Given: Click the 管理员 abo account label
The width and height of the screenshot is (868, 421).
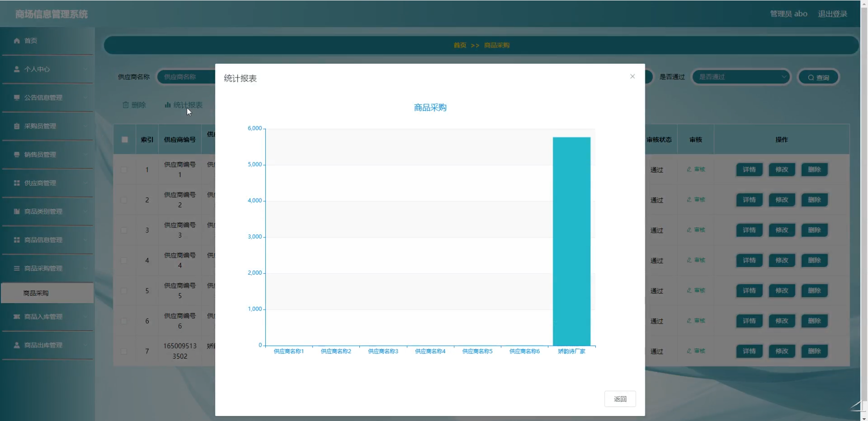Looking at the screenshot, I should (789, 14).
